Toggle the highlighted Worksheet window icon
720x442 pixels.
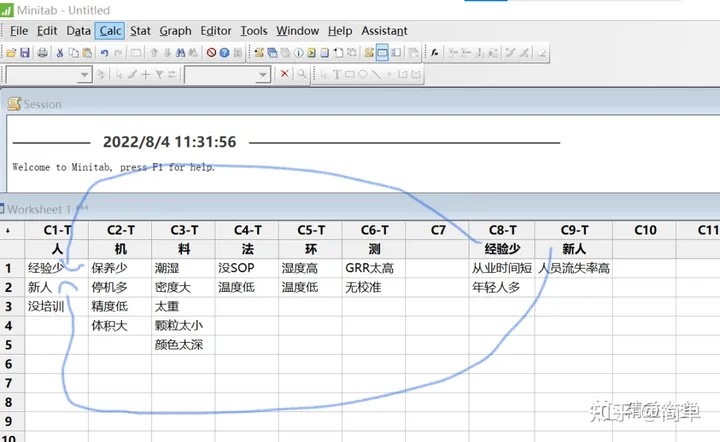(382, 53)
